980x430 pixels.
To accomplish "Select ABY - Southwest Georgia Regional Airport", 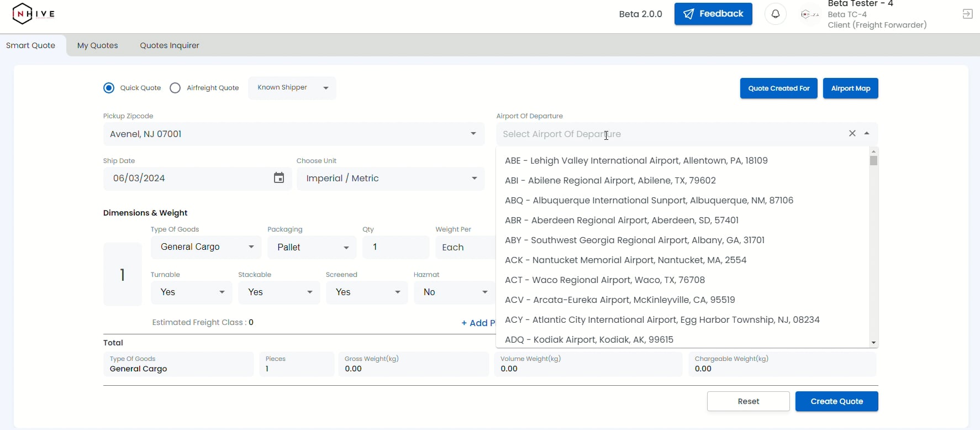I will pyautogui.click(x=683, y=240).
